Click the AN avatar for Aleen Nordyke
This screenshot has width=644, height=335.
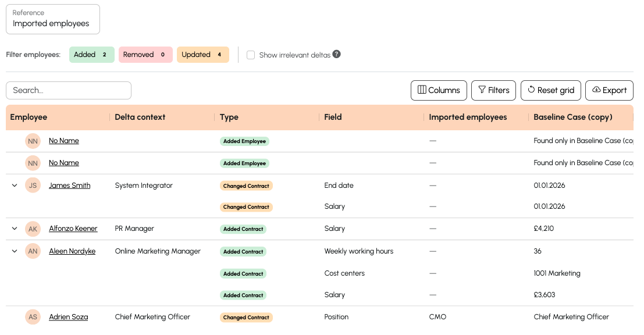tap(33, 252)
